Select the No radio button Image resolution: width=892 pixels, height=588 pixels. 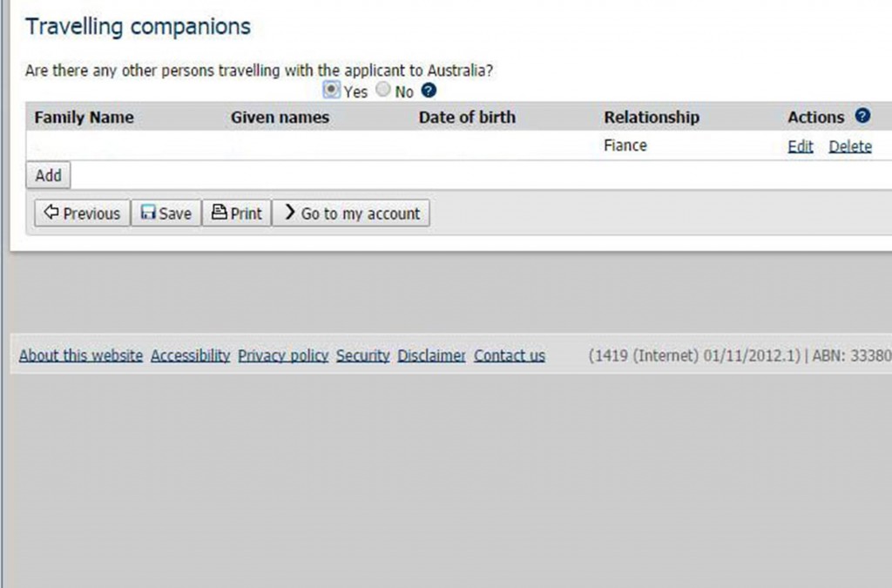383,89
